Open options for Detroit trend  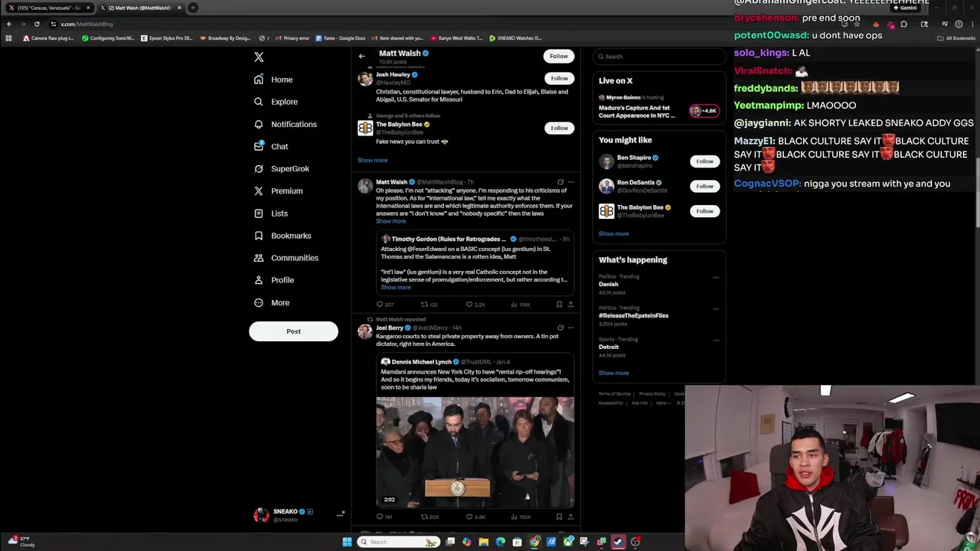(x=716, y=340)
